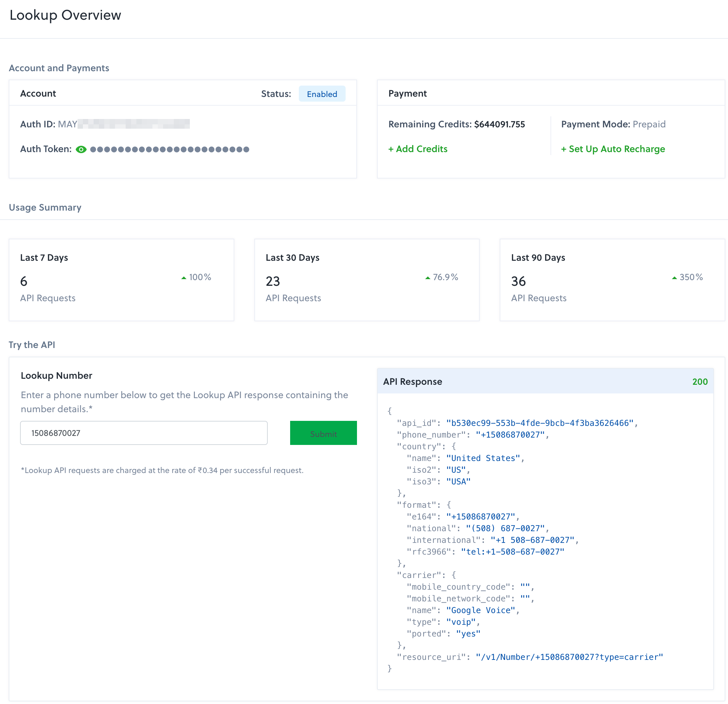The width and height of the screenshot is (728, 704).
Task: Click up arrow beside 76.9% trend
Action: [x=428, y=277]
